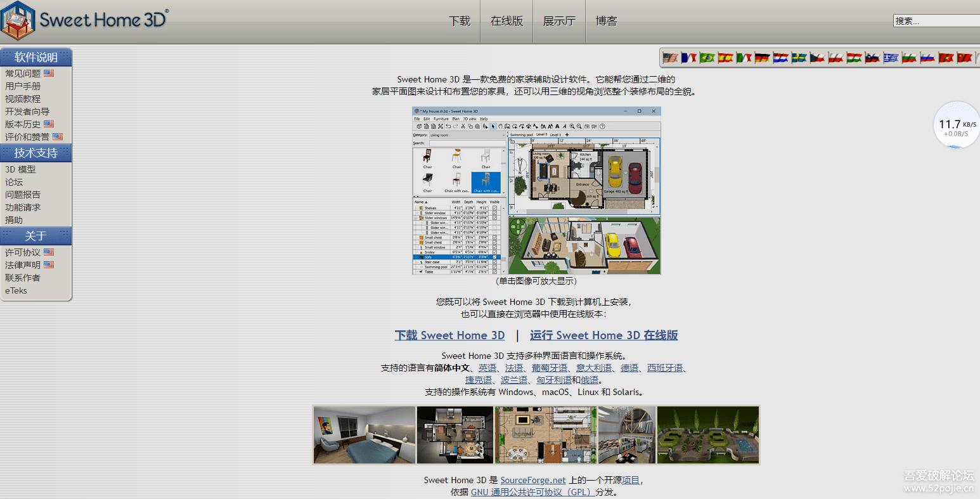Click the 技术支持 sidebar header
The height and width of the screenshot is (499, 980).
(36, 153)
